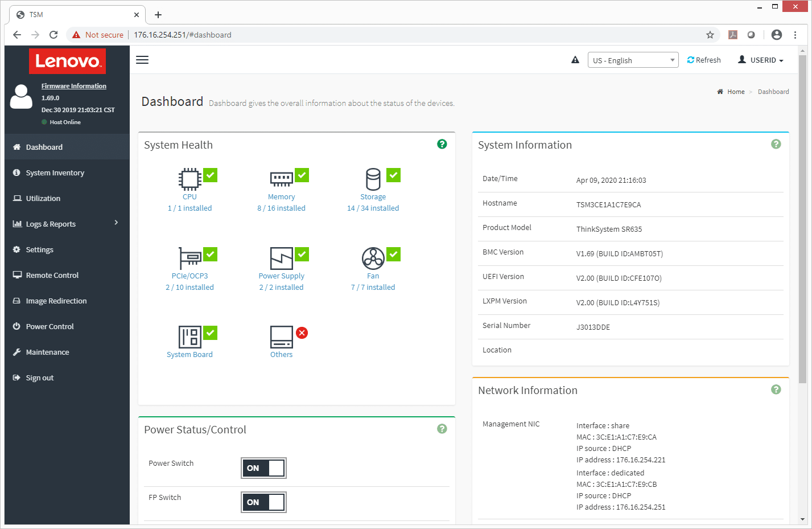This screenshot has width=812, height=529.
Task: Click the 1 / 1 installed CPU link
Action: coord(189,208)
